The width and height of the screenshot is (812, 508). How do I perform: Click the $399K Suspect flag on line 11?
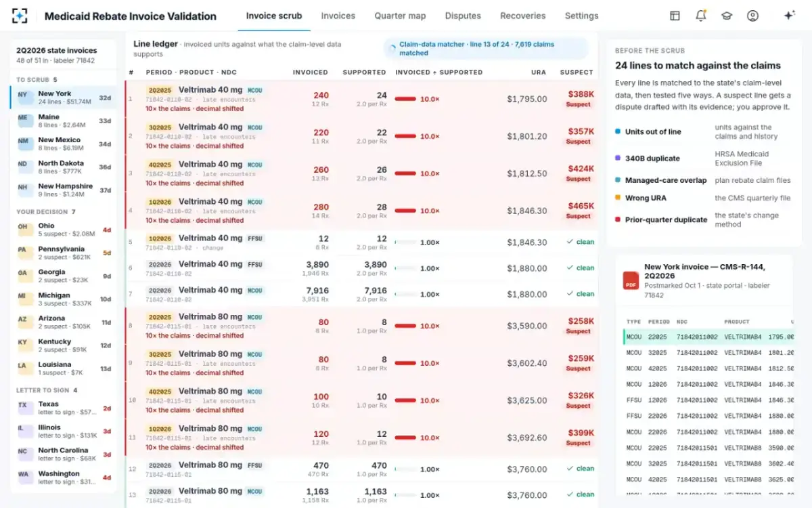click(579, 437)
